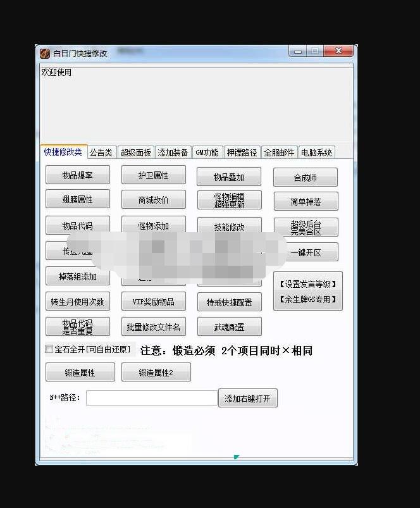Image resolution: width=420 pixels, height=508 pixels.
Task: Open the 批量修改文件名 tool
Action: pos(154,327)
